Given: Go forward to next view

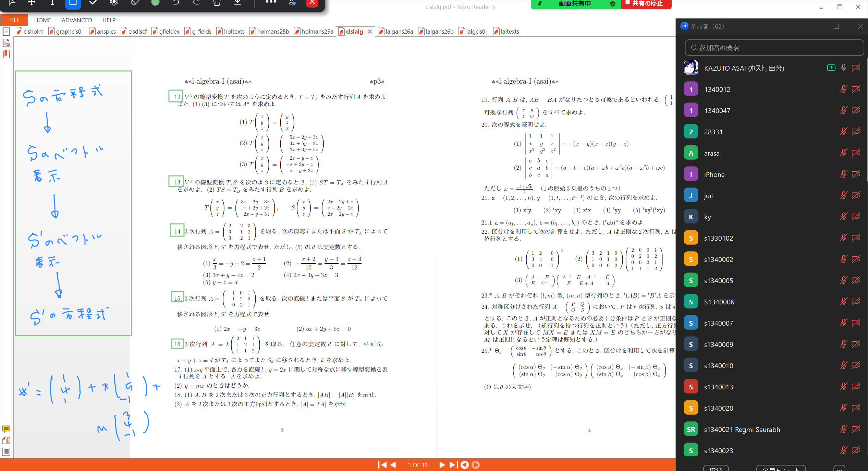Looking at the screenshot, I should (476, 465).
